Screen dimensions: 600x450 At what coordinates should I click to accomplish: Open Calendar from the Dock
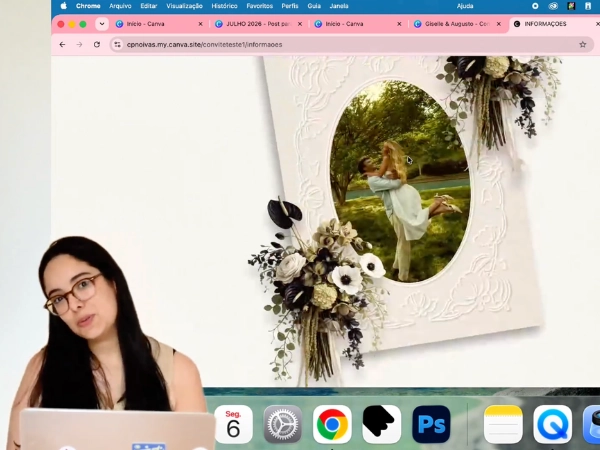(233, 424)
